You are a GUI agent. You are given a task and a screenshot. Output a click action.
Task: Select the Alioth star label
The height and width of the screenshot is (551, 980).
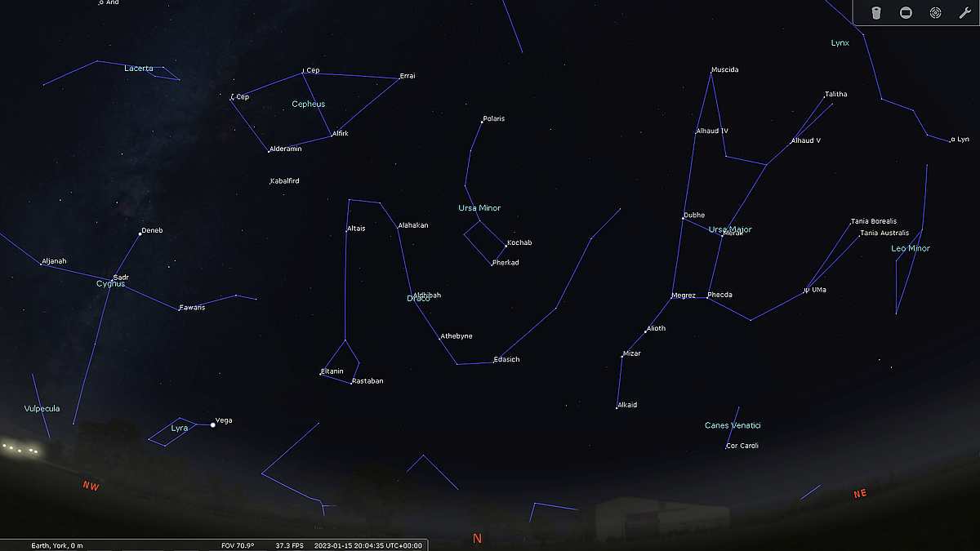(x=656, y=329)
